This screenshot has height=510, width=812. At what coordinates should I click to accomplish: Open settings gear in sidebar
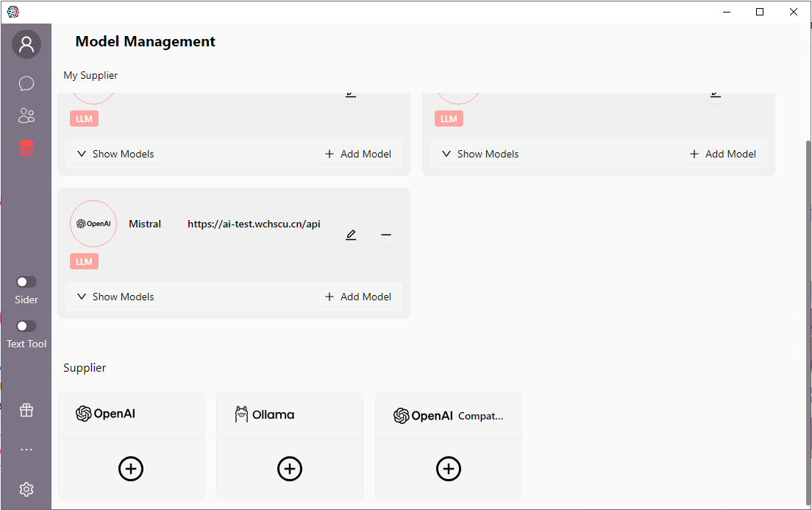[26, 489]
